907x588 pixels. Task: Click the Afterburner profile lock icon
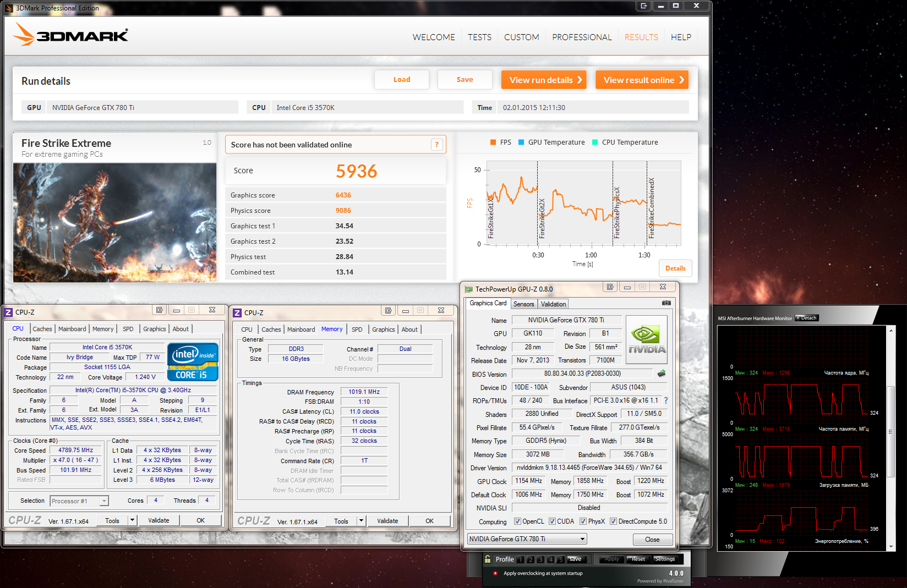pyautogui.click(x=488, y=559)
